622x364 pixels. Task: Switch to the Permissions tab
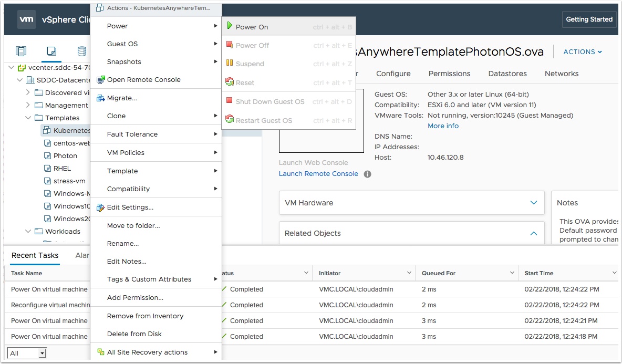tap(450, 74)
